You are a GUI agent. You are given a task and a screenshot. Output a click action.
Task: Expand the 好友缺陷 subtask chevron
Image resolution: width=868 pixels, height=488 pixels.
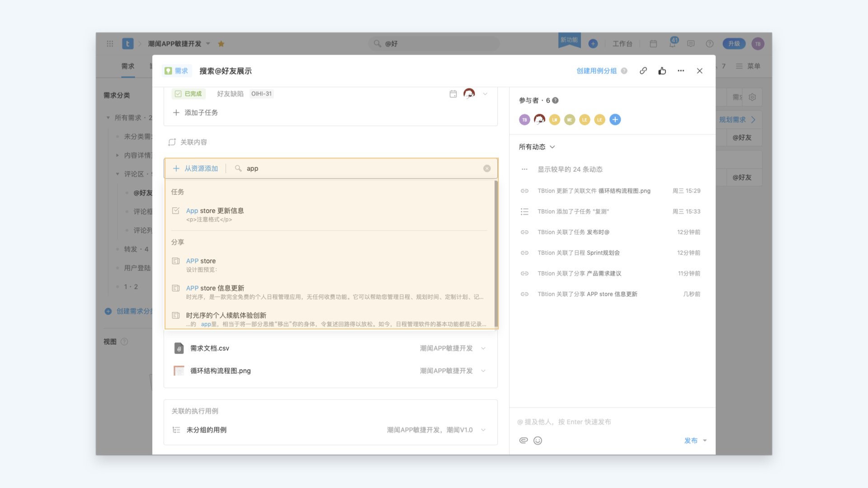[485, 94]
